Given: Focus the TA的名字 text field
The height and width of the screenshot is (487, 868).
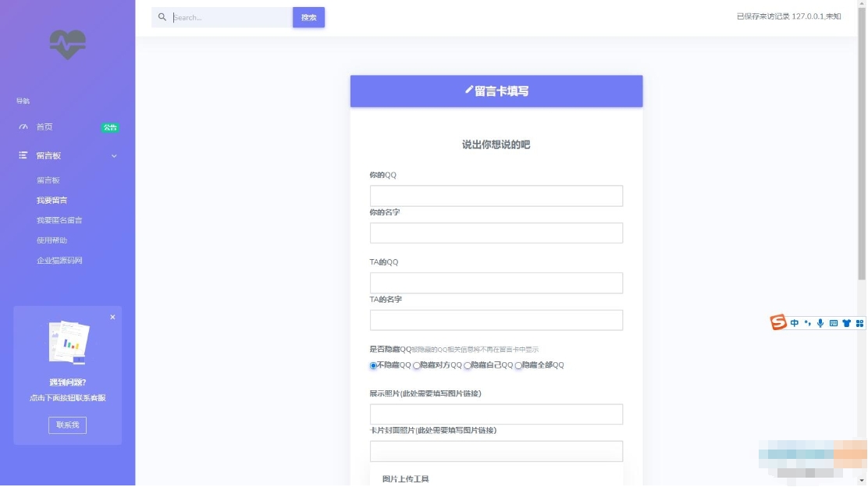Looking at the screenshot, I should (496, 320).
